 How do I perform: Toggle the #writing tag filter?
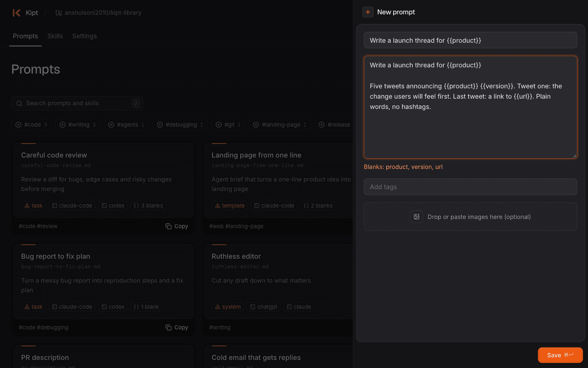tap(78, 125)
